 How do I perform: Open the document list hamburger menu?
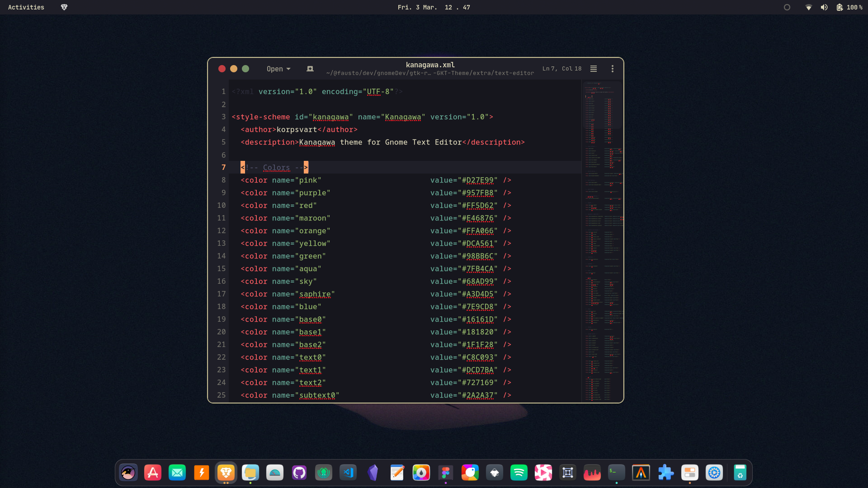pyautogui.click(x=593, y=69)
